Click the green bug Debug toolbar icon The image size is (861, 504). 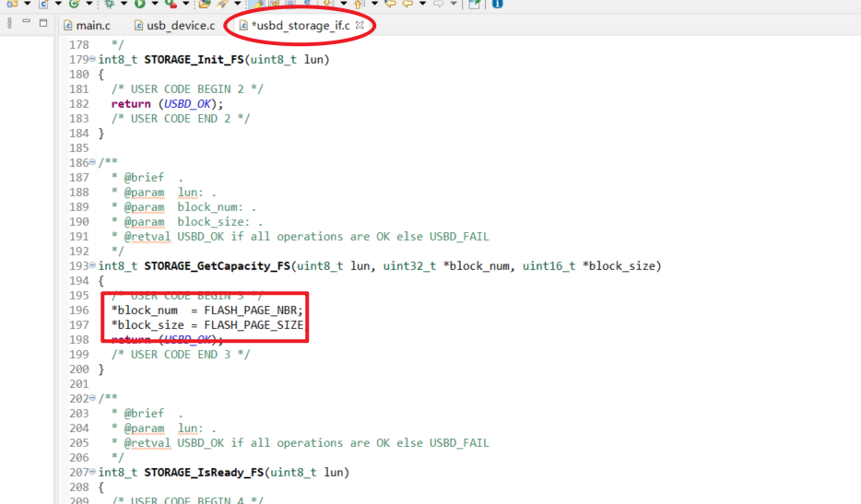110,4
